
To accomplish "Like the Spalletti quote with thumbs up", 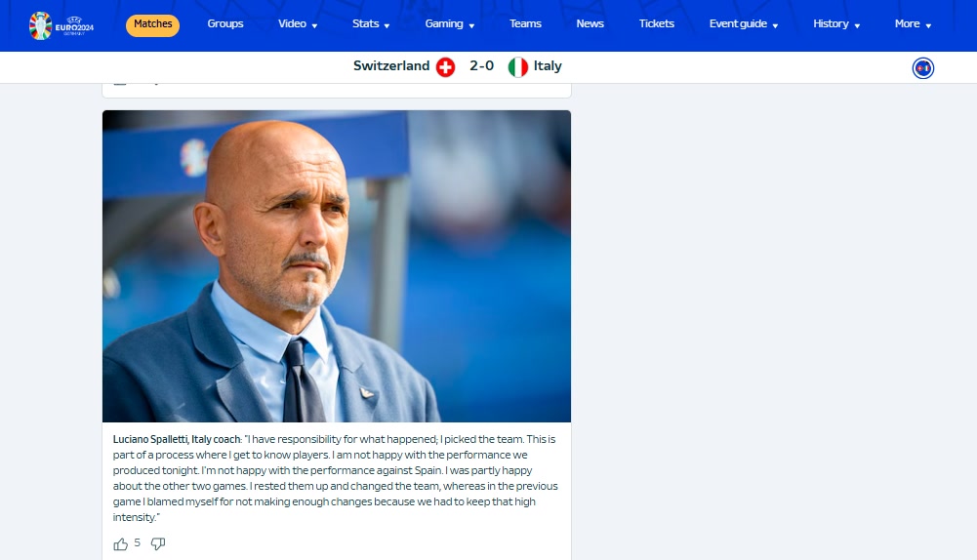I will 120,544.
